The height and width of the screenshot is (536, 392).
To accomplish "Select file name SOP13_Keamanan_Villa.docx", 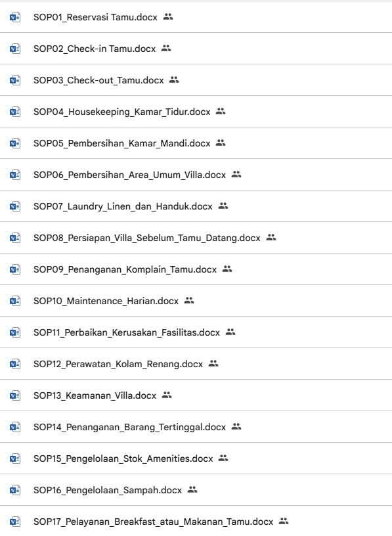I will [x=95, y=395].
